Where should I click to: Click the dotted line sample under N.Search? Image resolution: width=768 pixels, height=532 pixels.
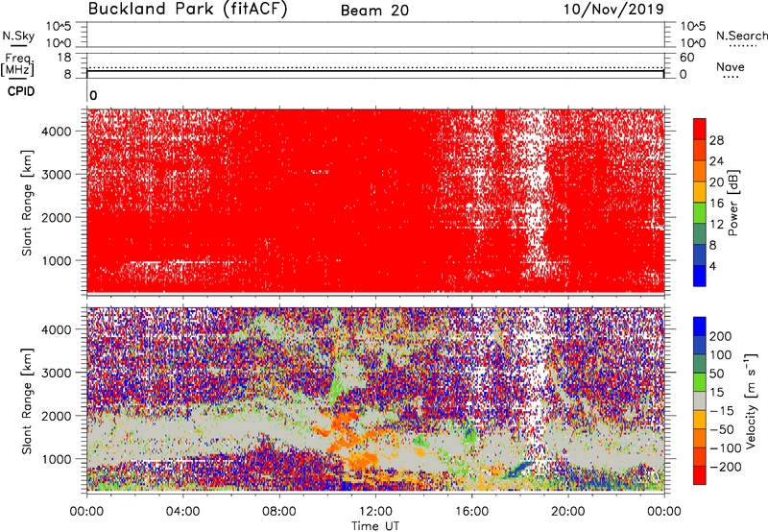pos(743,46)
